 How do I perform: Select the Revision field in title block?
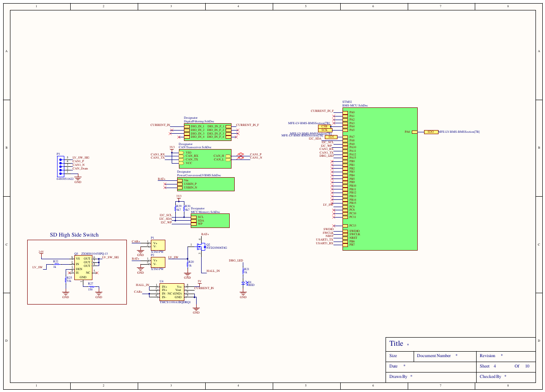[x=506, y=356]
